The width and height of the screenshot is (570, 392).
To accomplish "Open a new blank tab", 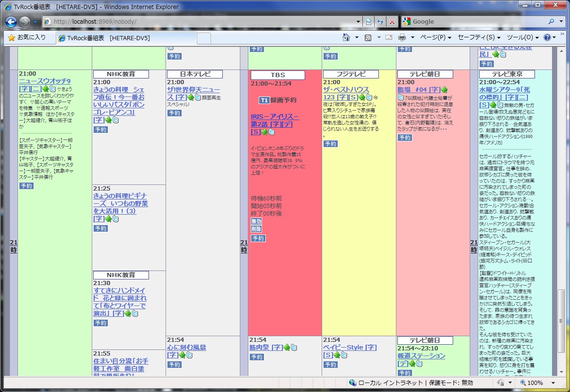I will [204, 38].
